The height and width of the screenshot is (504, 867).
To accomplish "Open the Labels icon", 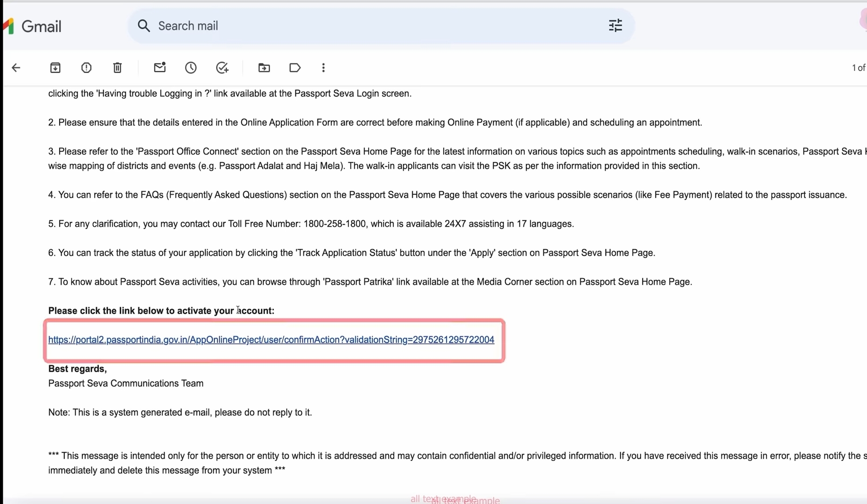I will tap(295, 68).
